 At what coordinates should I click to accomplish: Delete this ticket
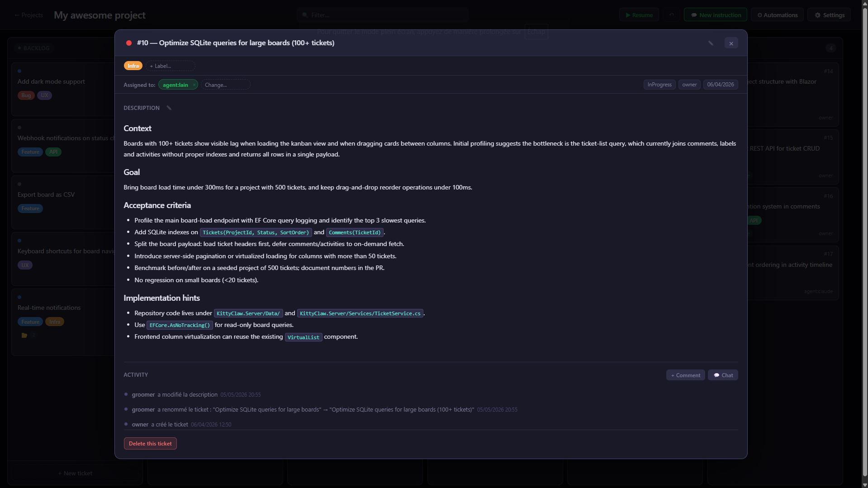pos(150,443)
